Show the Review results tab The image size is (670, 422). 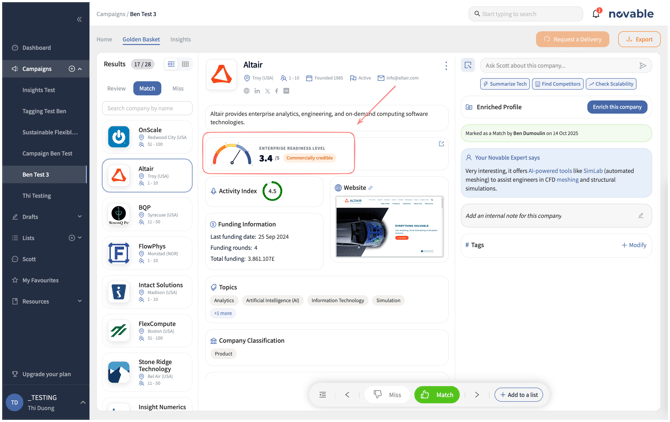tap(116, 88)
